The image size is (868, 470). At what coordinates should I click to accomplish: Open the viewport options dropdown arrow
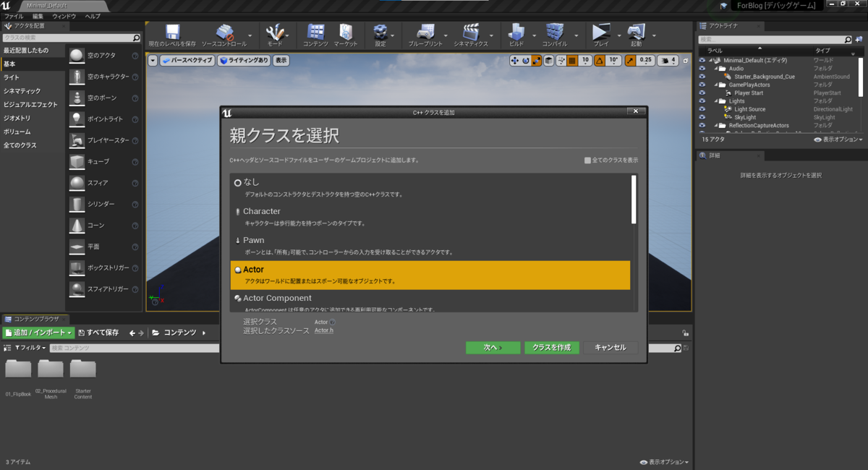[152, 61]
